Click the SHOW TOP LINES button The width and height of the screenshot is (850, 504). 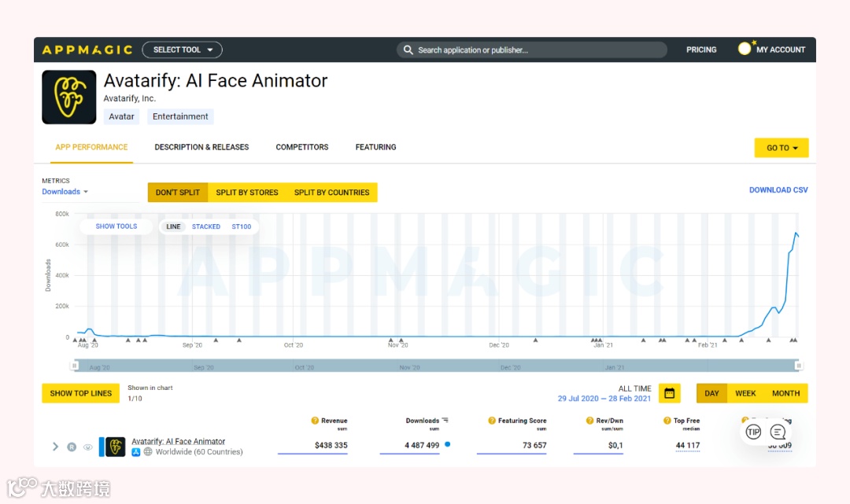coord(81,394)
